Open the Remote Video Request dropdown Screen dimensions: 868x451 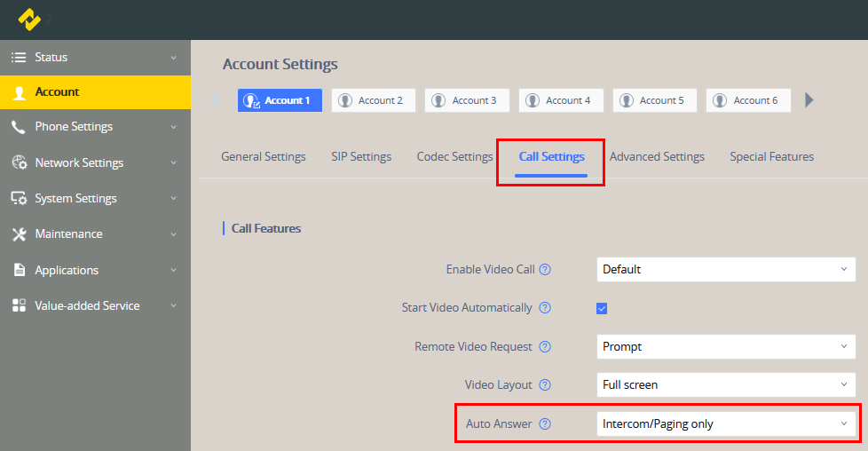(x=725, y=346)
